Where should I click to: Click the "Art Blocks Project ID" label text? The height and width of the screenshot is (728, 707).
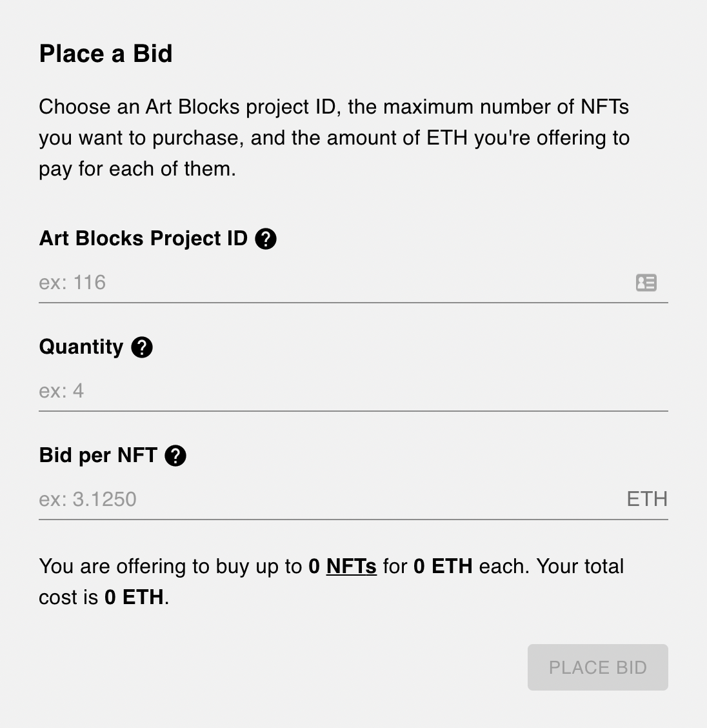click(x=143, y=239)
